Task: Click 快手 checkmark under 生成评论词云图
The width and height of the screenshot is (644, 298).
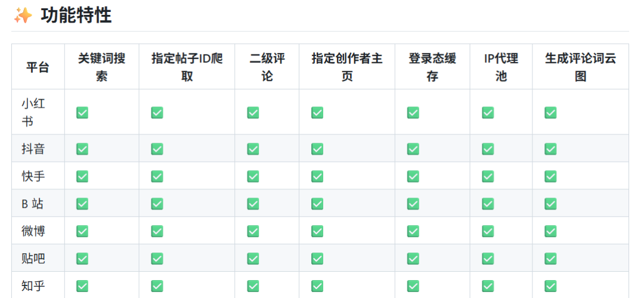Action: point(550,176)
